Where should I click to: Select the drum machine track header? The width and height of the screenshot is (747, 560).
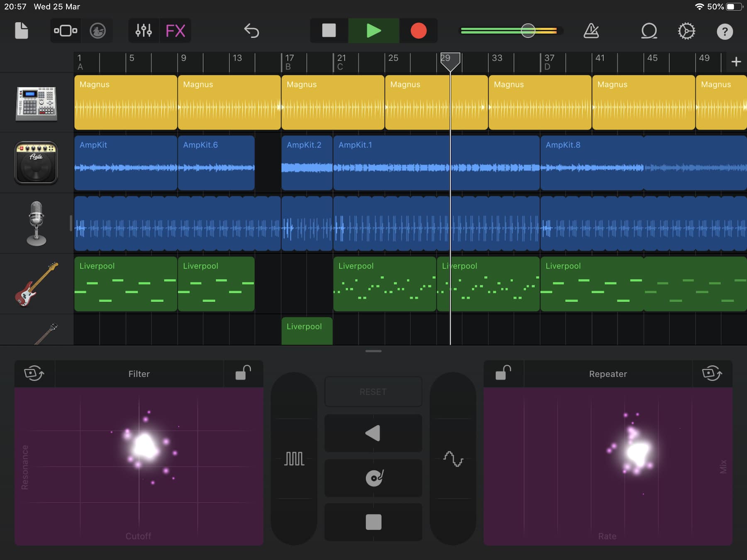pyautogui.click(x=37, y=103)
